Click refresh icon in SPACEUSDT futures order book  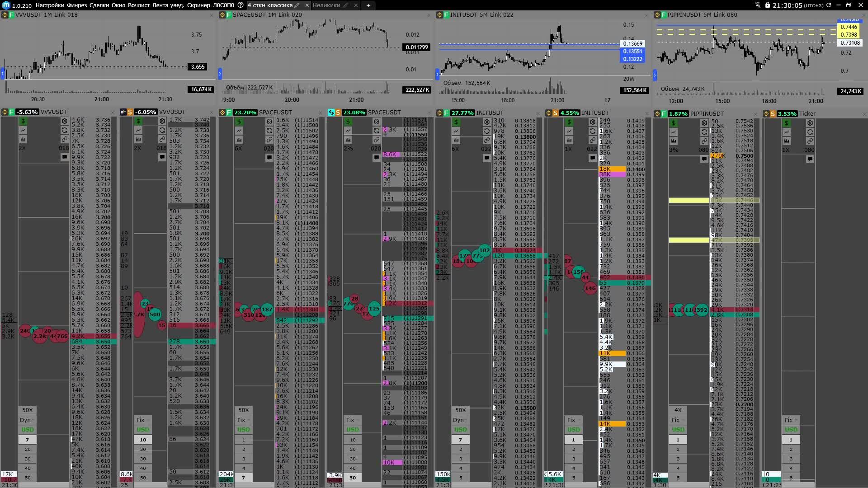pyautogui.click(x=269, y=131)
